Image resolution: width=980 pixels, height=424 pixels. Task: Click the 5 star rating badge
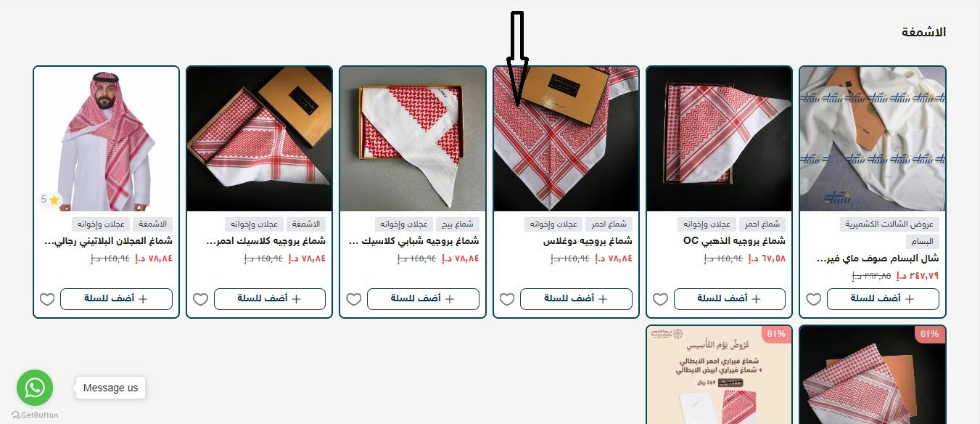pyautogui.click(x=50, y=200)
